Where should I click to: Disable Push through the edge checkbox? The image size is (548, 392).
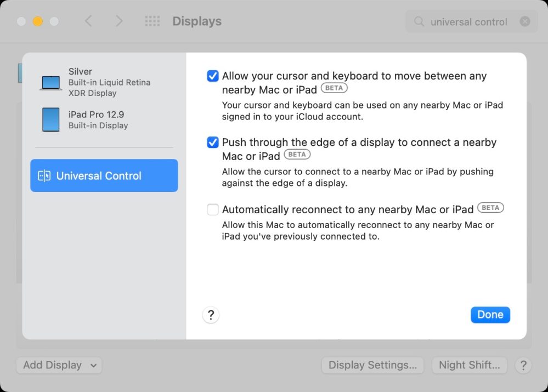(213, 143)
